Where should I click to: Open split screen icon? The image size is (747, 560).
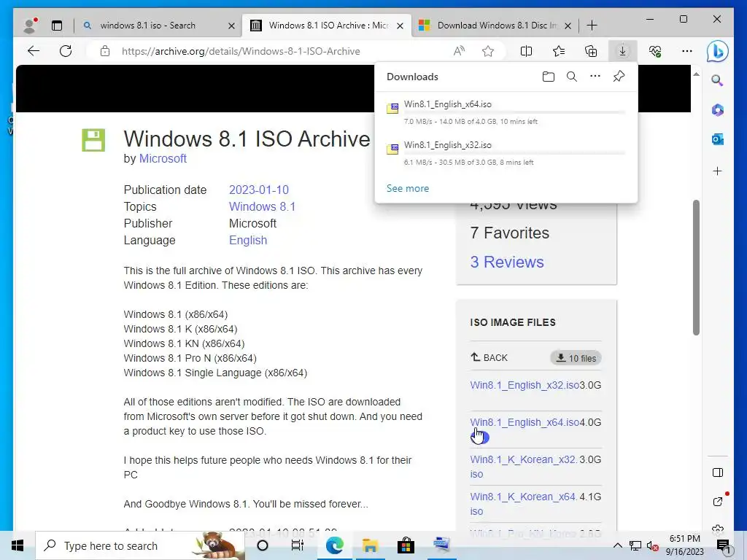[x=527, y=51]
